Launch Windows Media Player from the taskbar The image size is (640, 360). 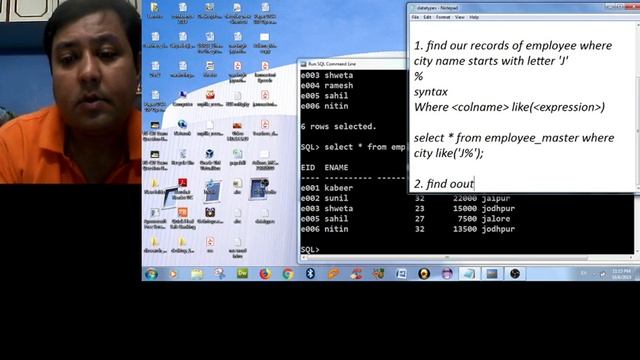point(173,274)
